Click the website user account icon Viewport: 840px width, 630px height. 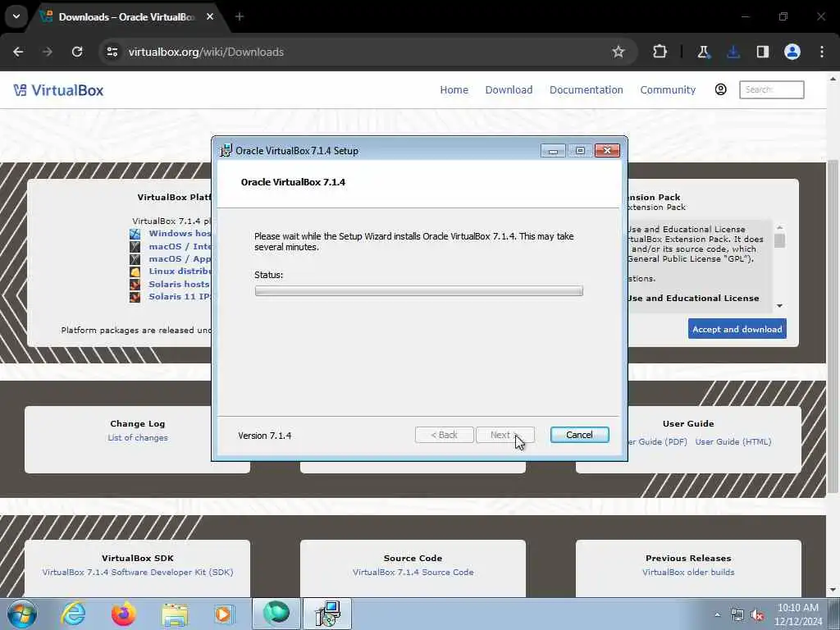coord(720,89)
